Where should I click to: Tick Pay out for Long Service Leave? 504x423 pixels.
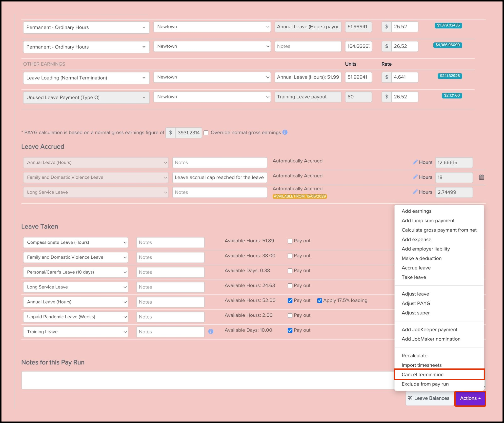pyautogui.click(x=290, y=286)
